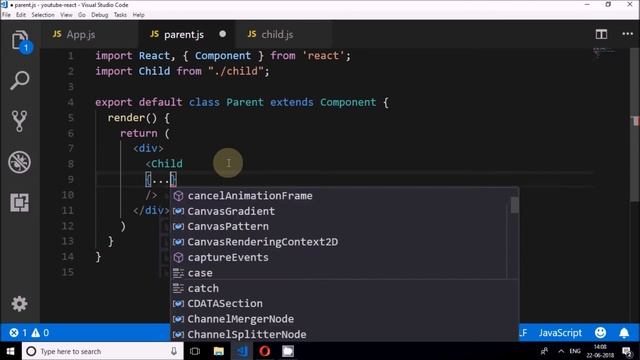
Task: Show hidden system tray icons
Action: [561, 351]
